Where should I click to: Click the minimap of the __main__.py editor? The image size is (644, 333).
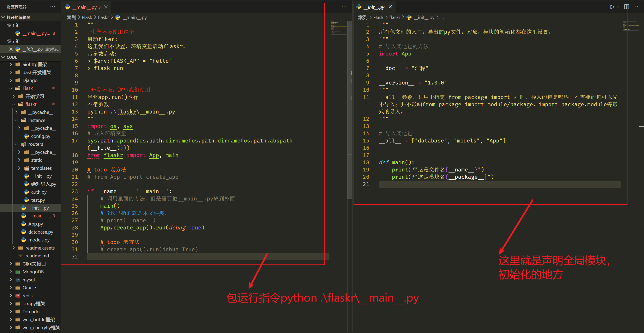[x=338, y=28]
